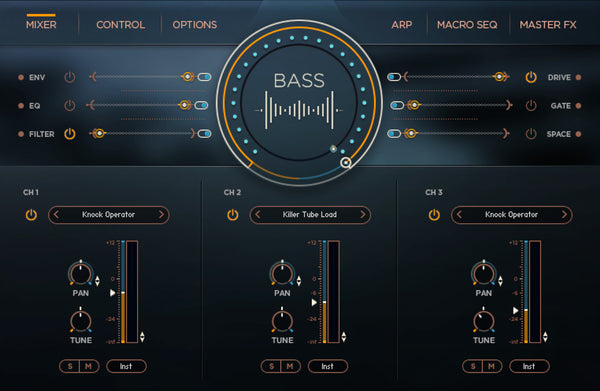Toggle the DRIVE macro link switch
Image resolution: width=600 pixels, height=391 pixels.
click(394, 77)
